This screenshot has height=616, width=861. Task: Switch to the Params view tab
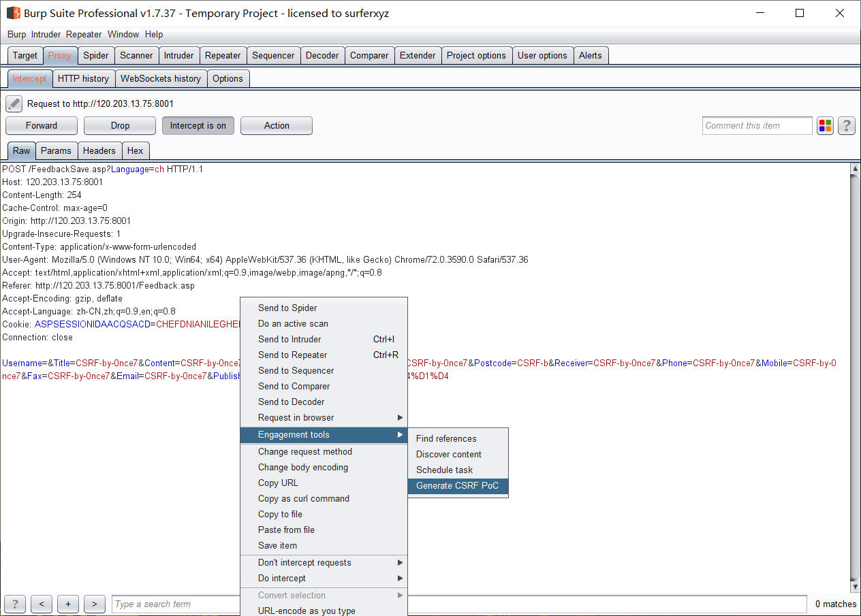click(56, 151)
